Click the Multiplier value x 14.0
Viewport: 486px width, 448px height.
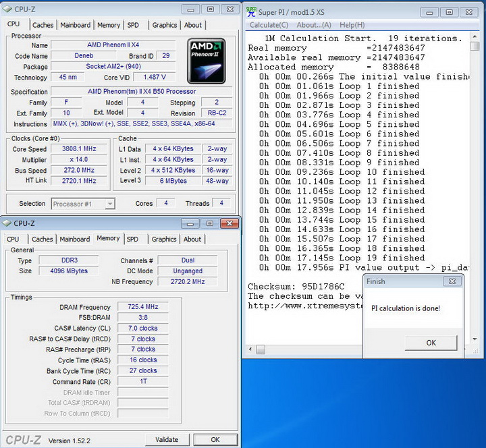click(79, 159)
